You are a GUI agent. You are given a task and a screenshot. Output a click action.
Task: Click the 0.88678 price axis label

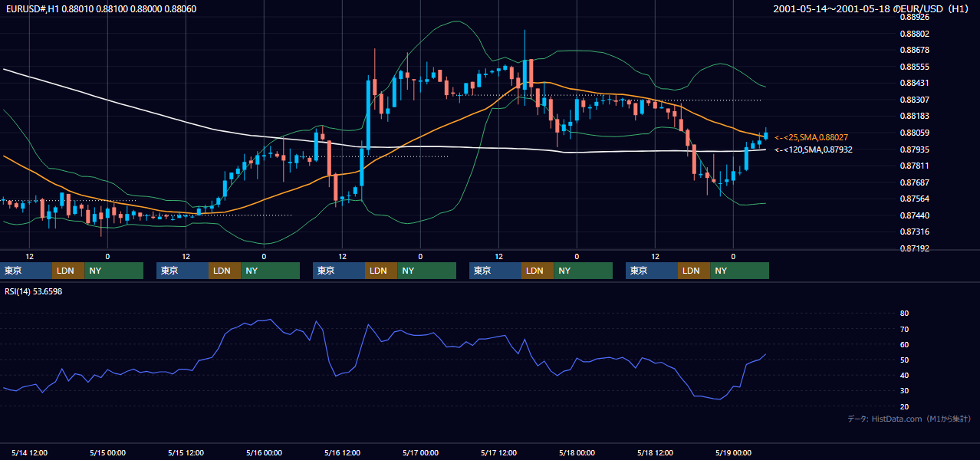tap(913, 50)
